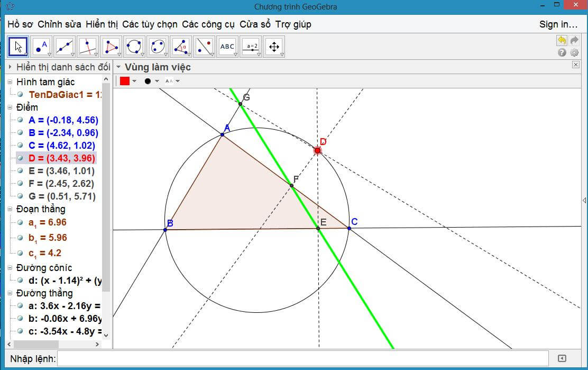This screenshot has width=588, height=370.
Task: Open the Hiển thị menu
Action: (x=102, y=24)
